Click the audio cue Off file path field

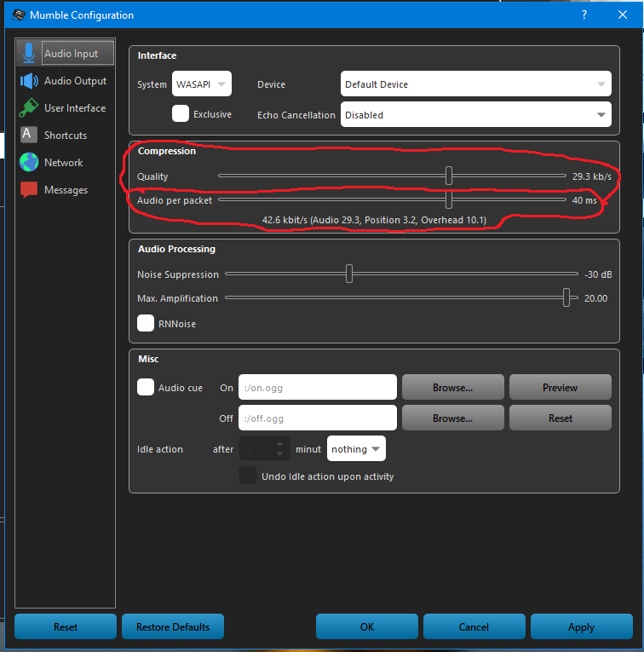click(x=318, y=418)
